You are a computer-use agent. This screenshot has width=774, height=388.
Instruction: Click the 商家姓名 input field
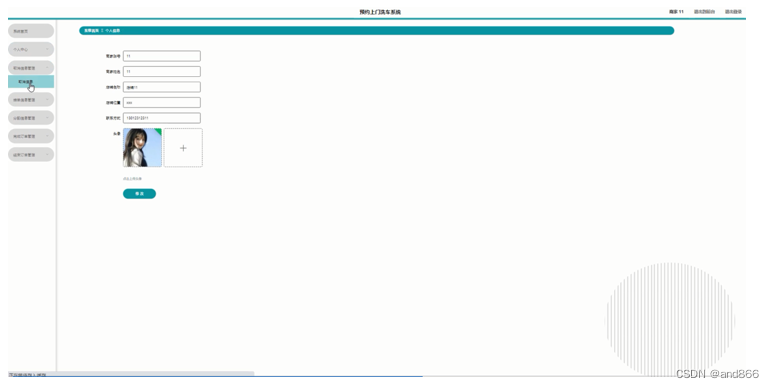point(162,72)
